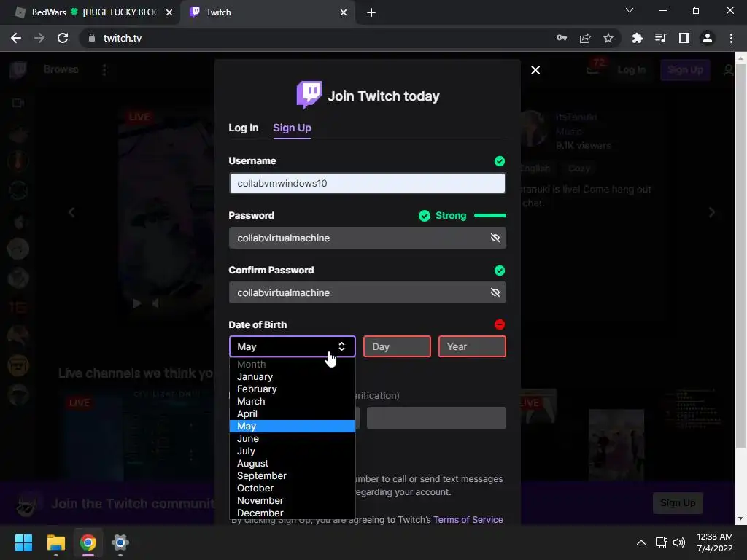
Task: Open the Extensions puzzle icon
Action: coord(638,38)
